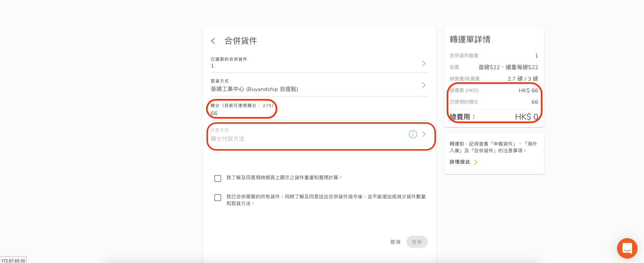
Task: Expand the 已選取的合併貨件 row chevron
Action: [x=424, y=63]
